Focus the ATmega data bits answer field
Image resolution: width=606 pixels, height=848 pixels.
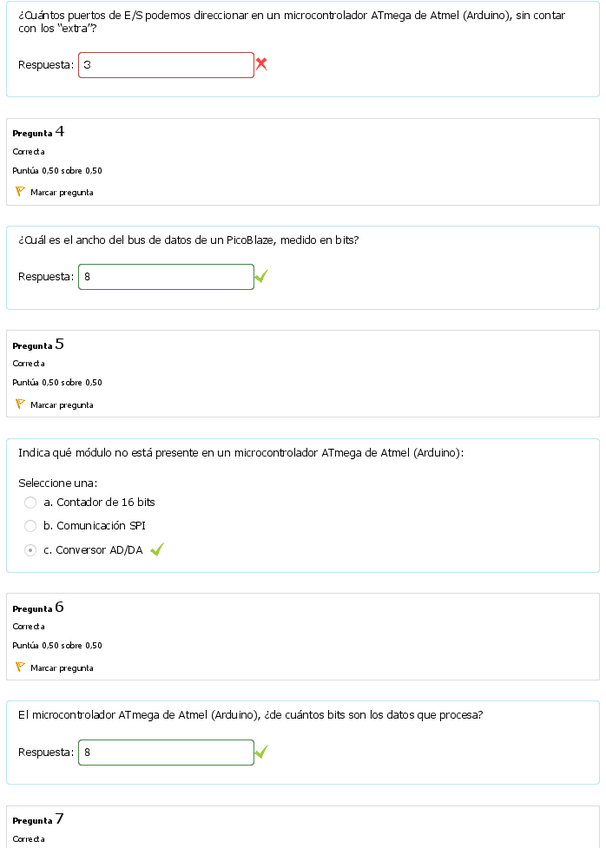point(166,752)
